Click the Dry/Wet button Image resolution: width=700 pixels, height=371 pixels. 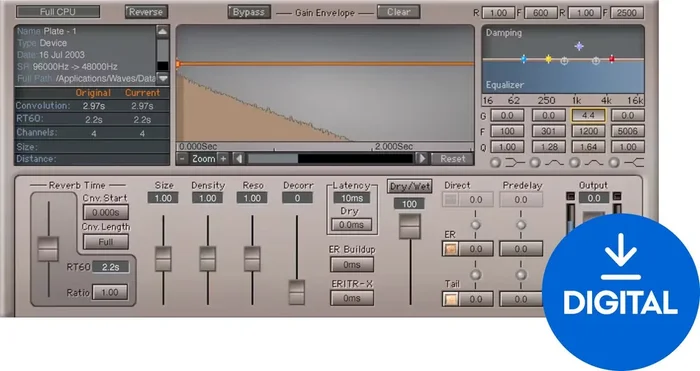coord(409,187)
